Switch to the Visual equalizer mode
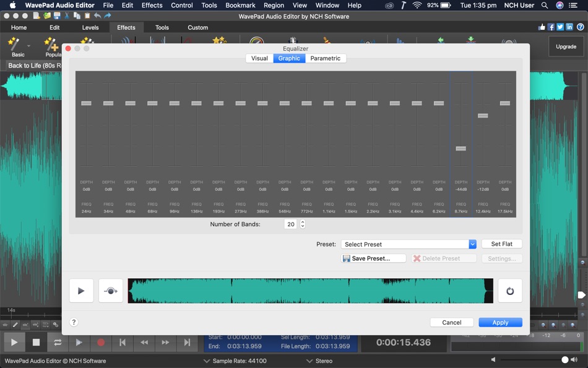The height and width of the screenshot is (368, 588). (259, 58)
